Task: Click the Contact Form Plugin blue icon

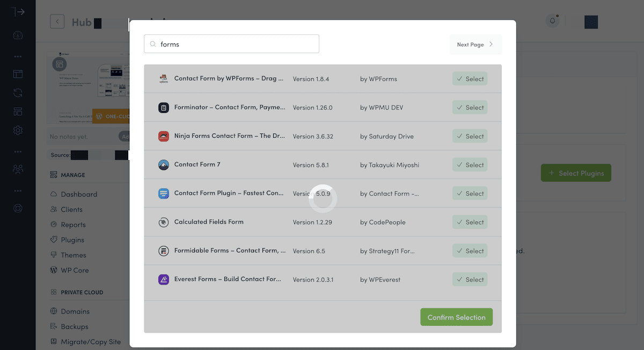Action: click(164, 193)
